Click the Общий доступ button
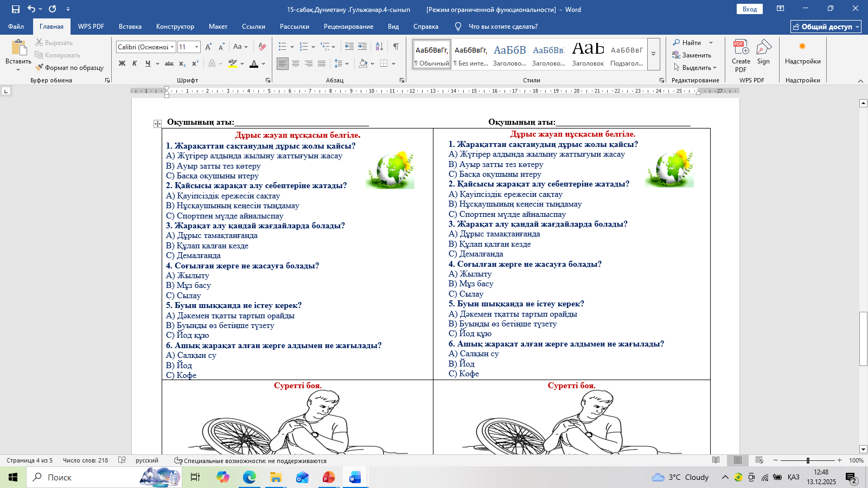This screenshot has height=488, width=868. [x=826, y=27]
